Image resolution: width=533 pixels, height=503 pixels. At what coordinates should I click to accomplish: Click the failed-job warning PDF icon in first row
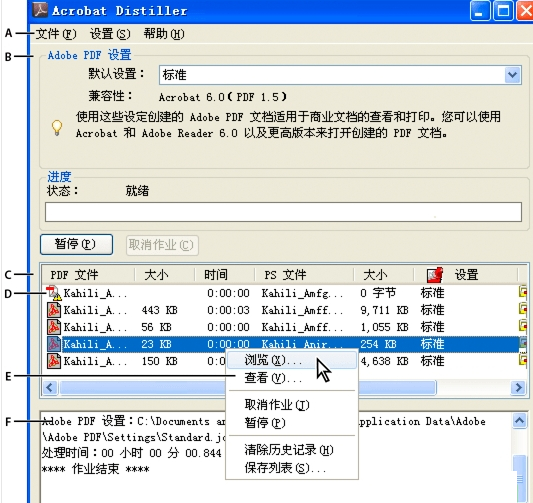(x=54, y=293)
